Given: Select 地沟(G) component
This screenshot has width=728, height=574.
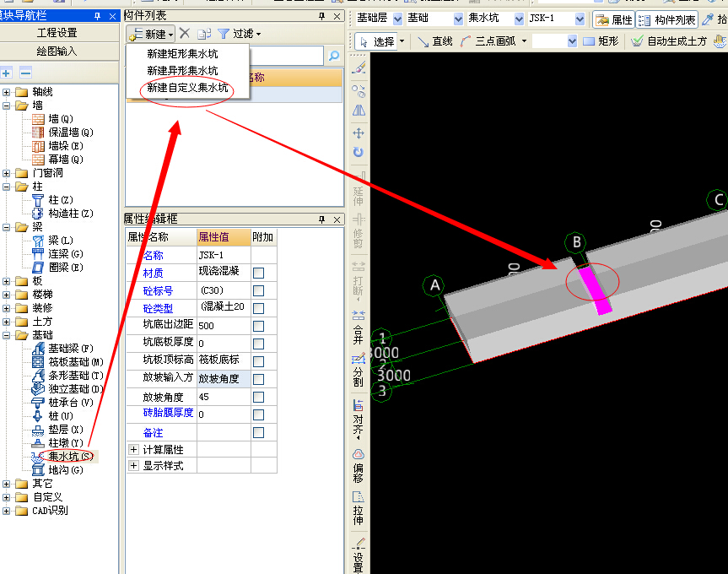Looking at the screenshot, I should [x=66, y=470].
